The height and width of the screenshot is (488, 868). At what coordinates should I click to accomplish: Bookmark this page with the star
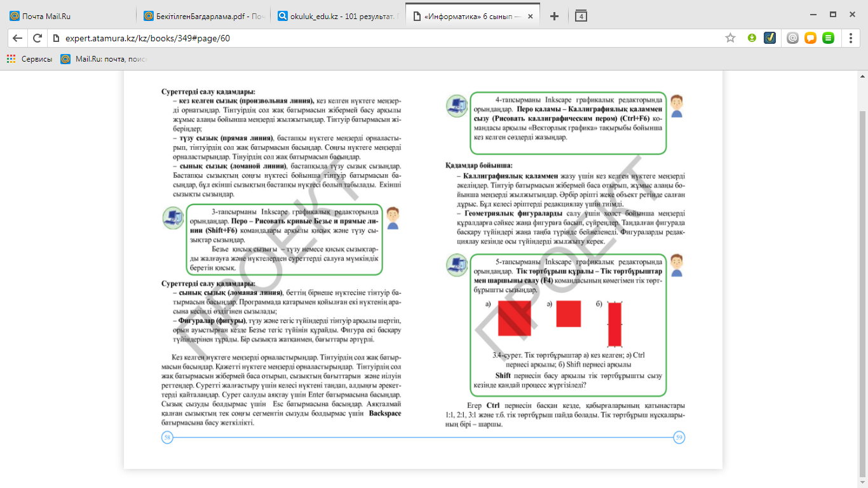[x=731, y=38]
